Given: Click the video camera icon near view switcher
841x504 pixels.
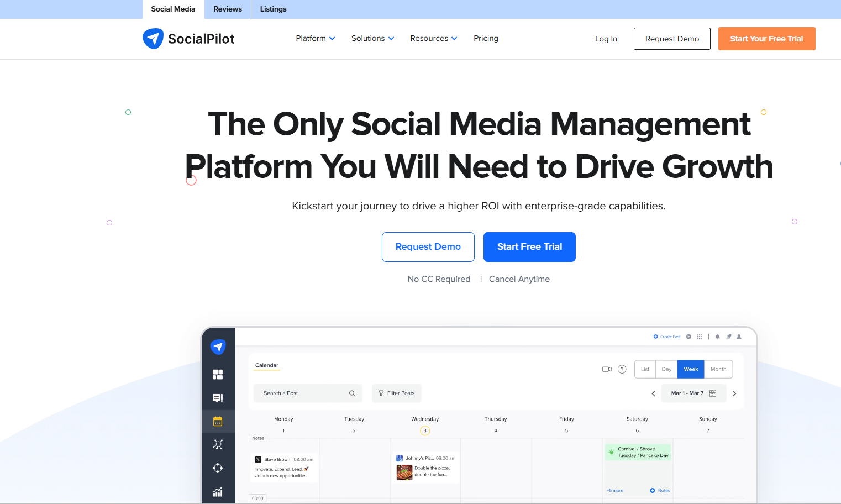Looking at the screenshot, I should [x=607, y=369].
